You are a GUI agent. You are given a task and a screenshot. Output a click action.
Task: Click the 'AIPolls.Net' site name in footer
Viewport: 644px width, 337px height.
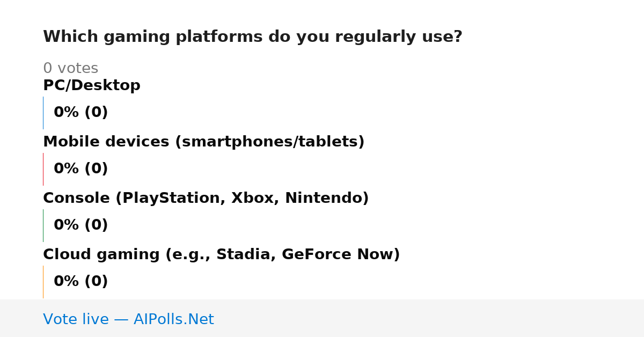pos(173,319)
